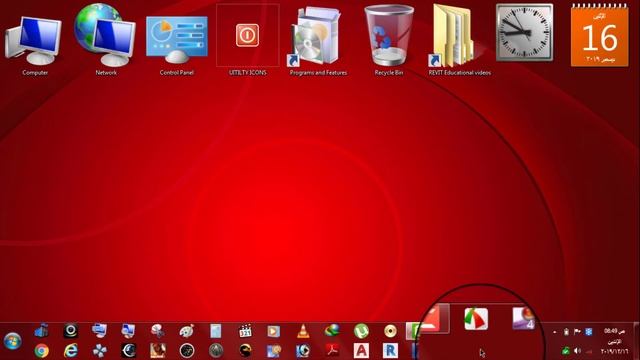640x360 pixels.
Task: Open the Recycle Bin
Action: (389, 36)
